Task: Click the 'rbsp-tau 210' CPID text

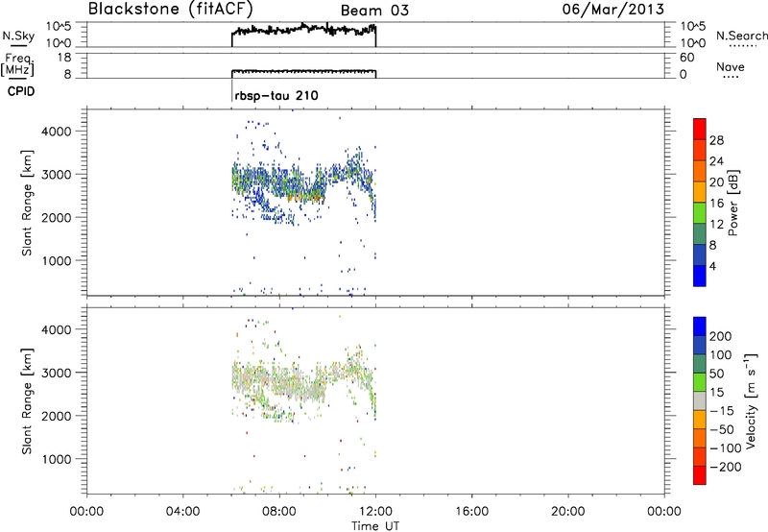Action: pos(276,95)
